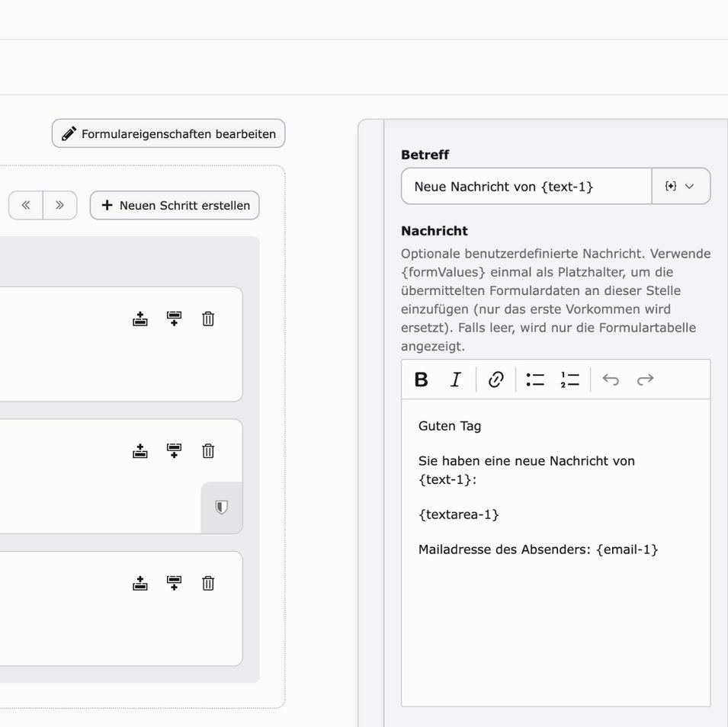Insert element above in first form card
Viewport: 728px width, 727px height.
pyautogui.click(x=140, y=319)
